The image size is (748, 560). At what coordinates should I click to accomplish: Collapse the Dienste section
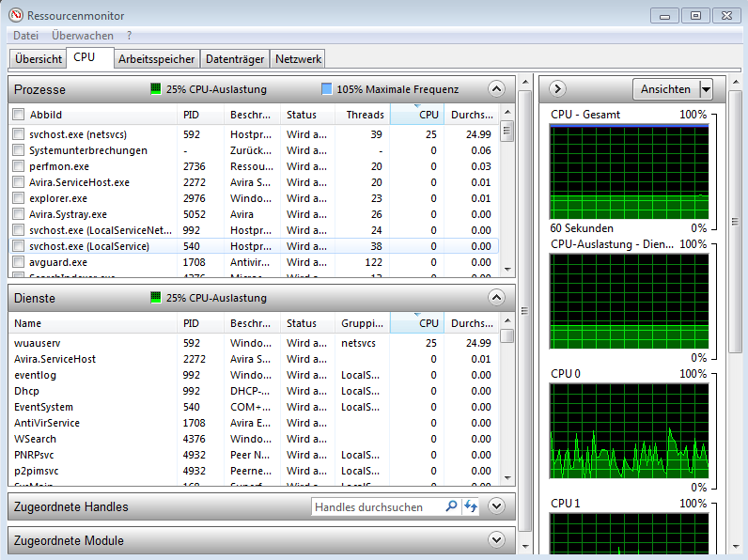tap(496, 298)
